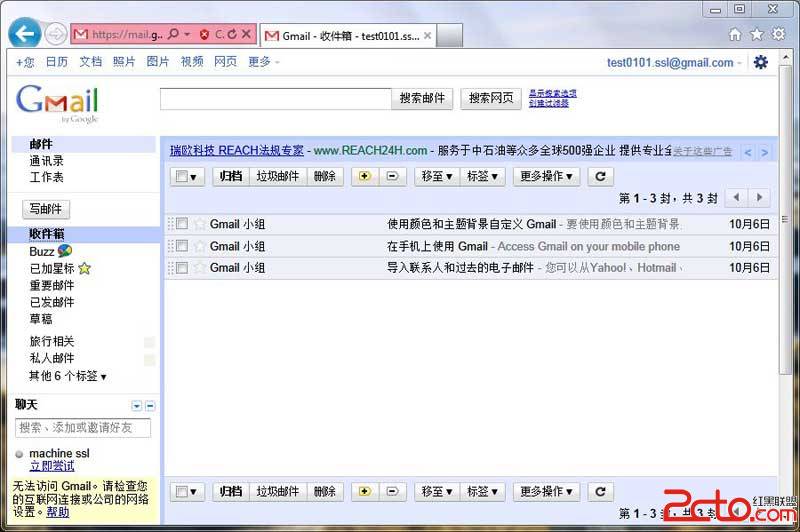Collapse the chat panel minus icon
The height and width of the screenshot is (532, 800).
coord(150,406)
